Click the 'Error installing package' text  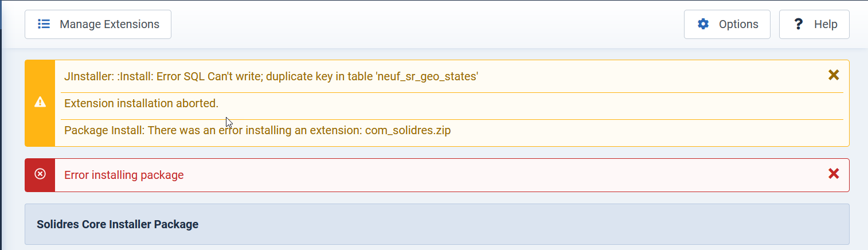pos(124,175)
